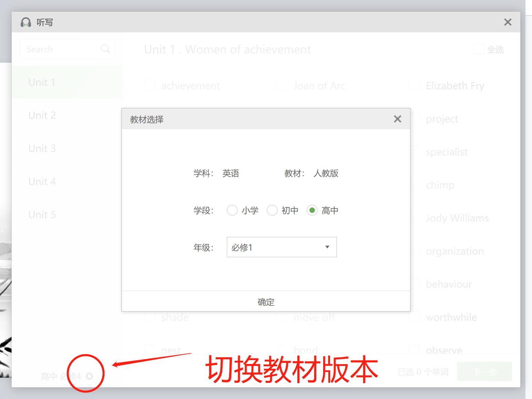
Task: Switch to Unit 5
Action: coord(42,214)
